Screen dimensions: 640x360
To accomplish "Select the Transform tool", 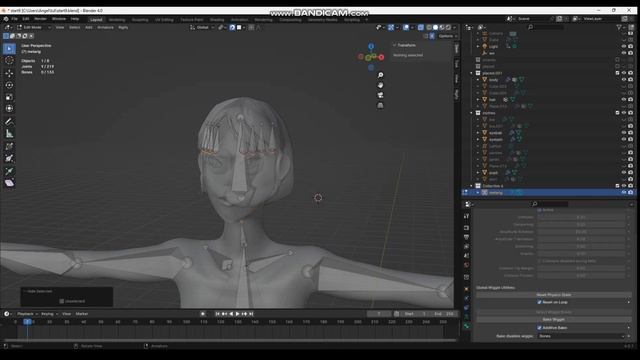I will pyautogui.click(x=9, y=109).
